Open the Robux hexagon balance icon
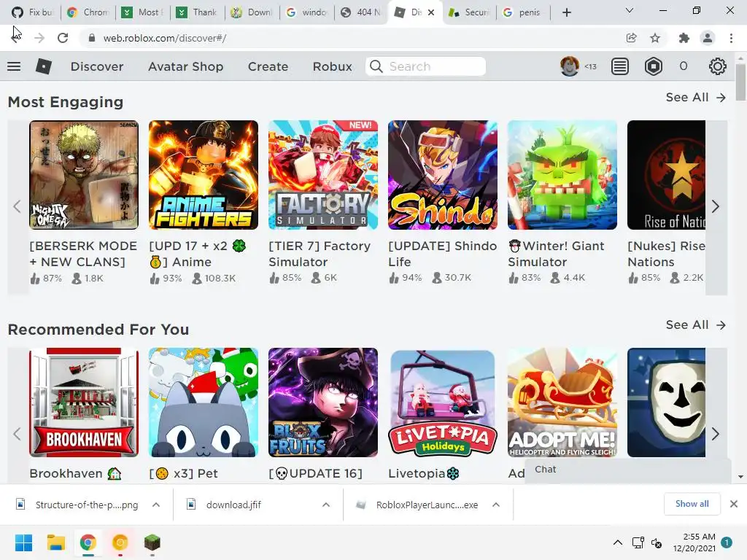747x560 pixels. [653, 66]
